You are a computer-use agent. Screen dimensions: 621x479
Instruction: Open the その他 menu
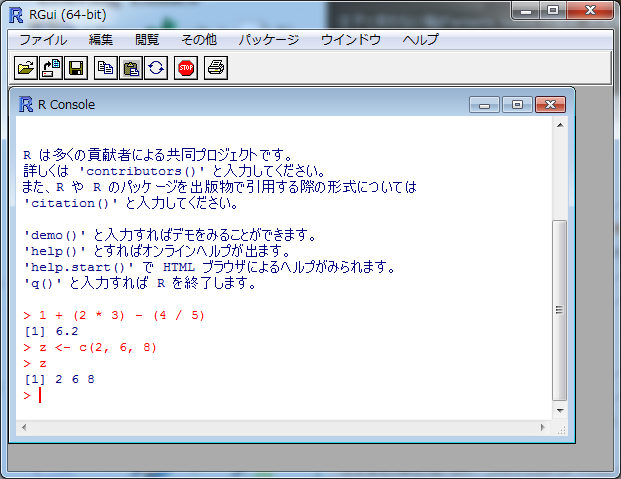pyautogui.click(x=199, y=40)
